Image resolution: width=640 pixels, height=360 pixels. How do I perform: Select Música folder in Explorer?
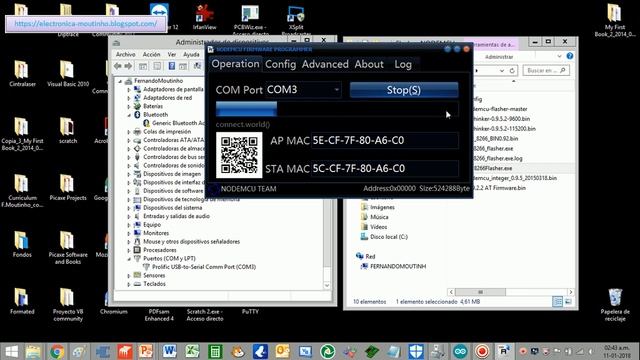[379, 217]
